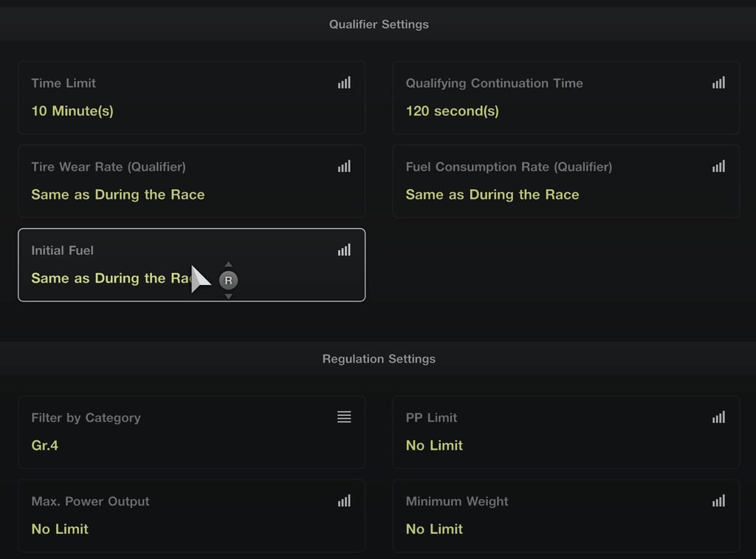Select the Fuel Consumption Rate (Qualifier) option
Image resolution: width=756 pixels, height=559 pixels.
[566, 182]
